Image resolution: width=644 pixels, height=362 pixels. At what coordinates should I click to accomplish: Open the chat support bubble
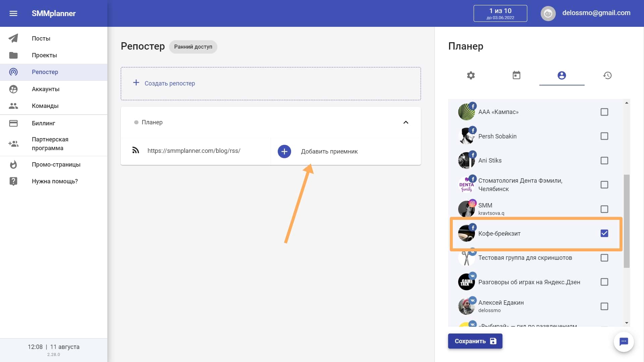click(x=624, y=342)
